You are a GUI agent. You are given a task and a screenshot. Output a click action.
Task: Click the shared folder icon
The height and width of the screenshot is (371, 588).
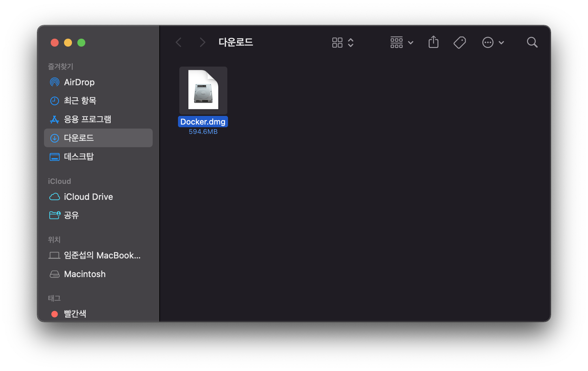pyautogui.click(x=55, y=215)
